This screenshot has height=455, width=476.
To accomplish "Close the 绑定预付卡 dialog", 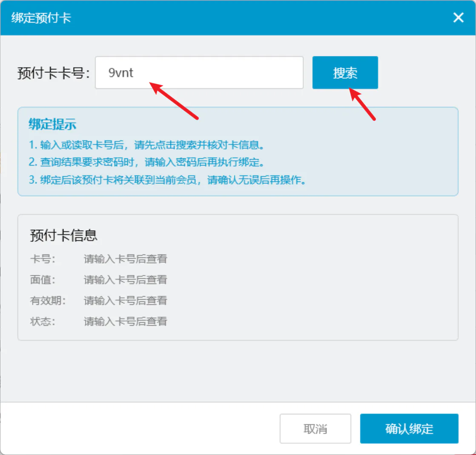I will [x=458, y=17].
